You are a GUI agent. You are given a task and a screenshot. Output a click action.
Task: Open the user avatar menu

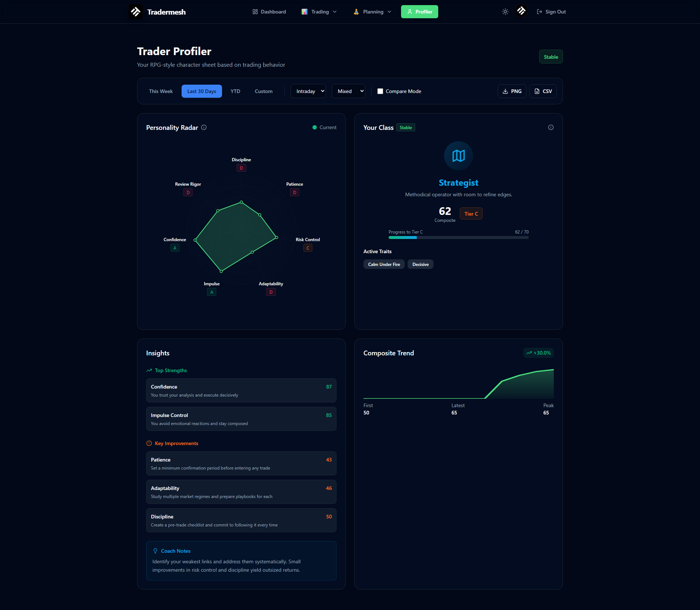521,11
